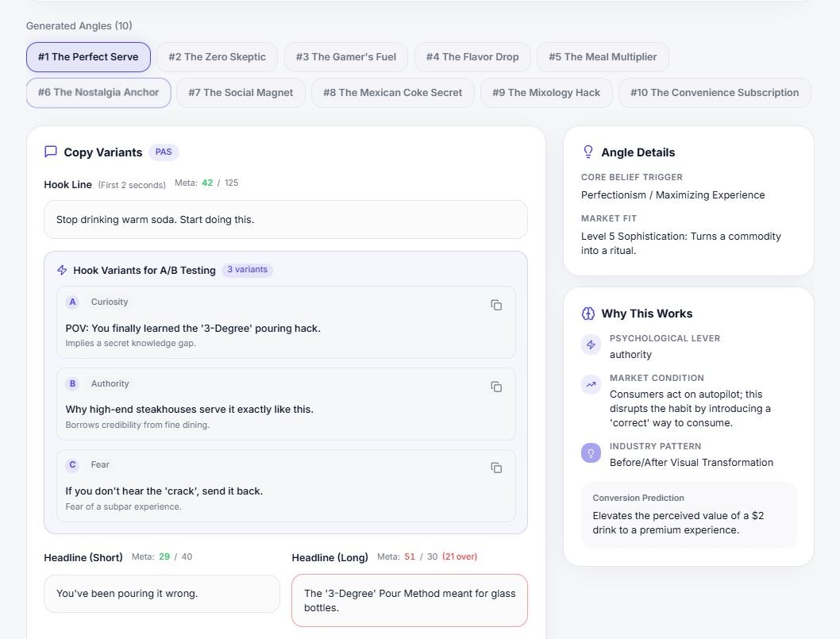Click the Hook Line Meta count 42
This screenshot has height=639, width=840.
[207, 183]
